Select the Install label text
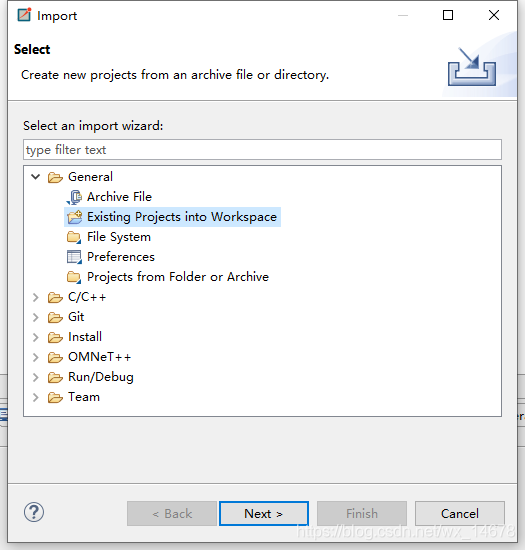The image size is (525, 550). (85, 337)
